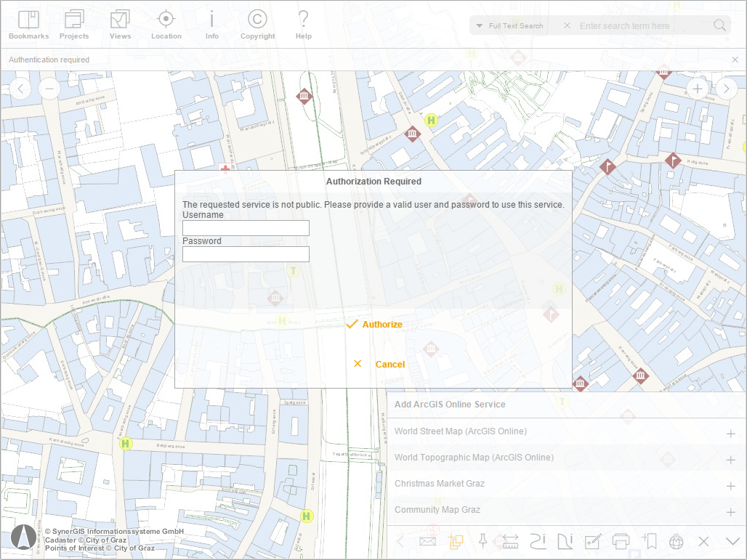
Task: Open the Full Text Search dropdown
Action: pos(509,25)
